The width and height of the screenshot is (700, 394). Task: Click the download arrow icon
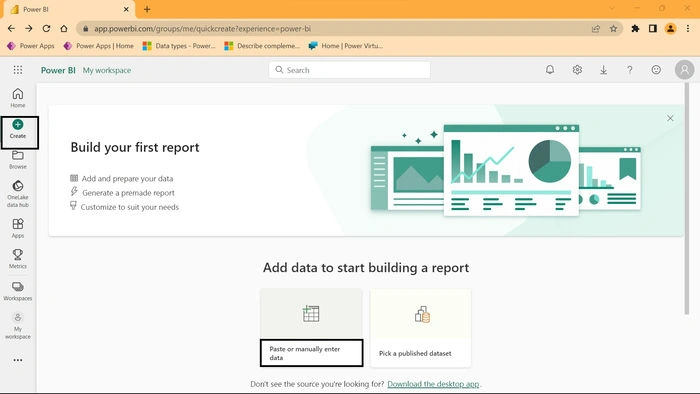click(x=603, y=70)
